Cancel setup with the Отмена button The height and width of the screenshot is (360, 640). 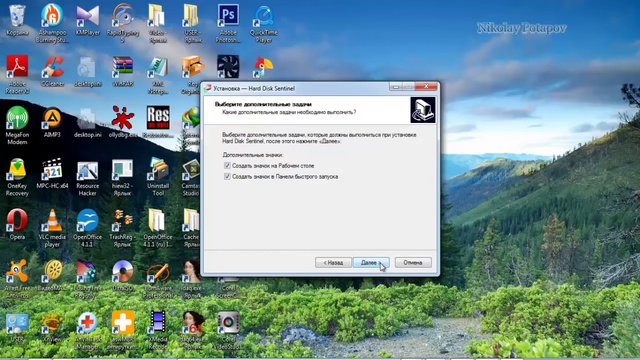click(413, 262)
